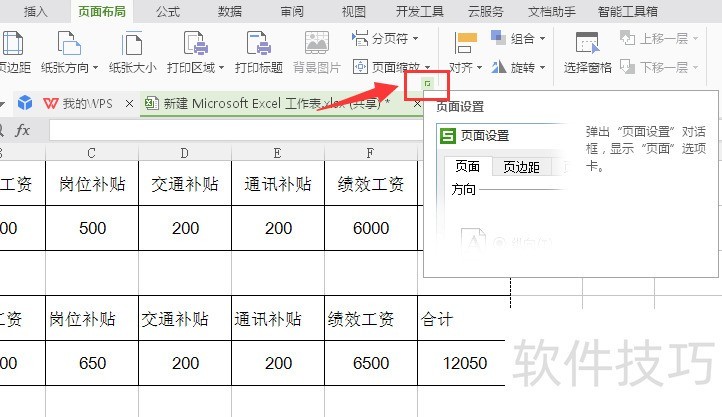
Task: Select the 页面布局 ribbon tab
Action: 102,12
